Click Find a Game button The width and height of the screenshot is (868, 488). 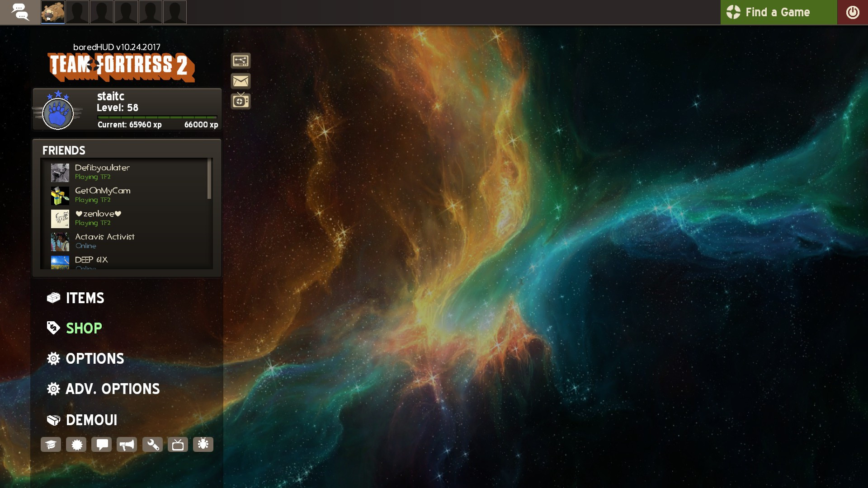click(x=778, y=12)
